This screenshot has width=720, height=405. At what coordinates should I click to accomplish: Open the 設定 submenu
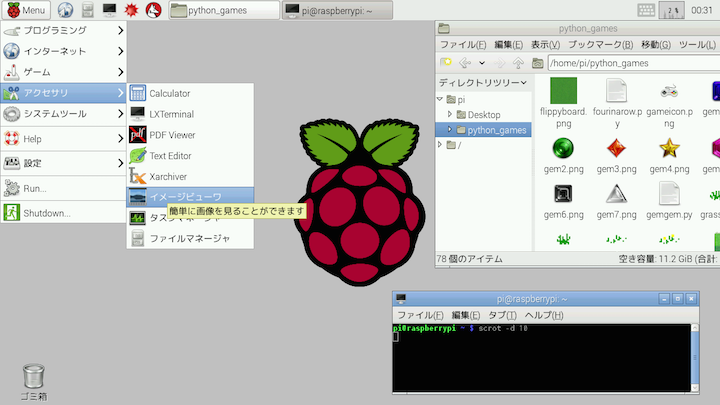click(x=63, y=163)
